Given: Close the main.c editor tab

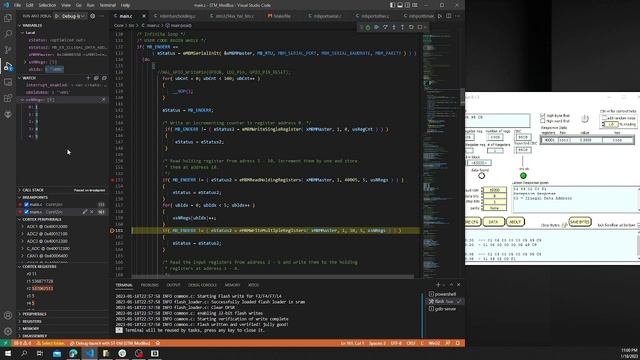Looking at the screenshot, I should pos(144,16).
